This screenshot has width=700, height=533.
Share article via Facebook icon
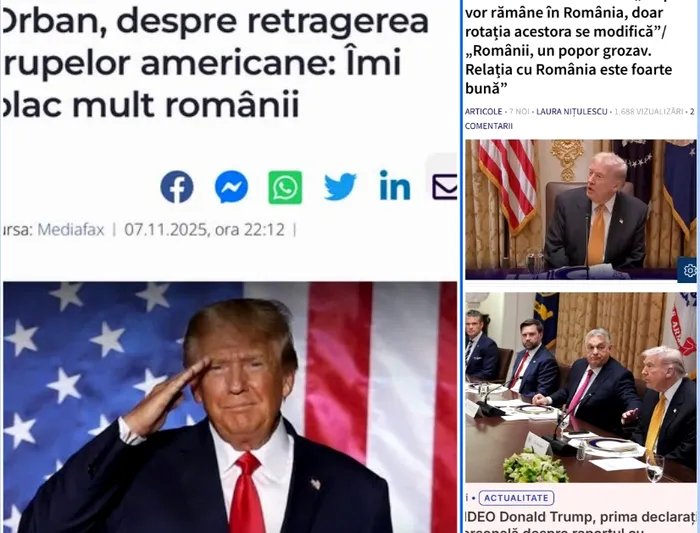point(177,187)
